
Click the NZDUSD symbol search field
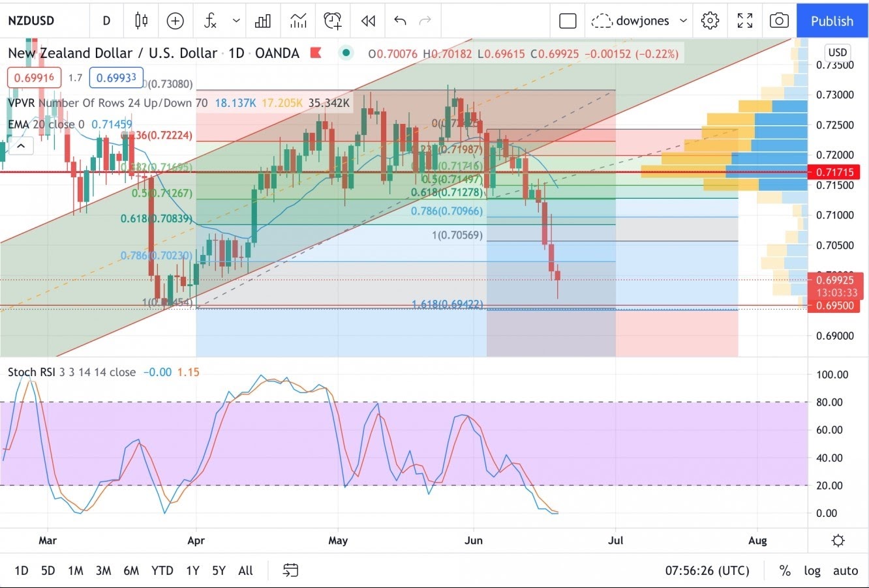click(31, 21)
